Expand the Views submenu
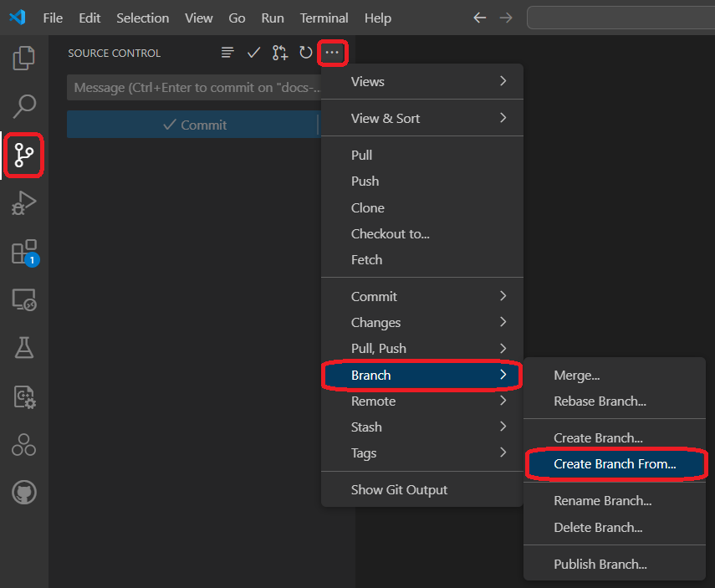 tap(422, 81)
